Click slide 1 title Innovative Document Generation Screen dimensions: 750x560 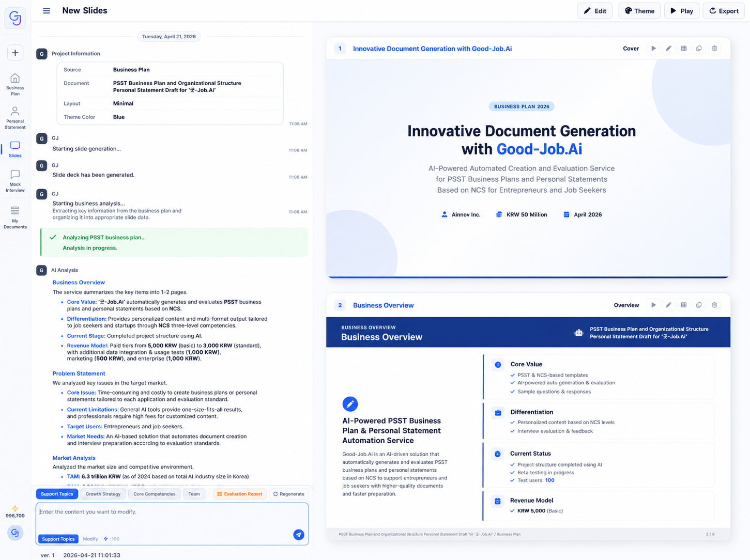tap(432, 49)
